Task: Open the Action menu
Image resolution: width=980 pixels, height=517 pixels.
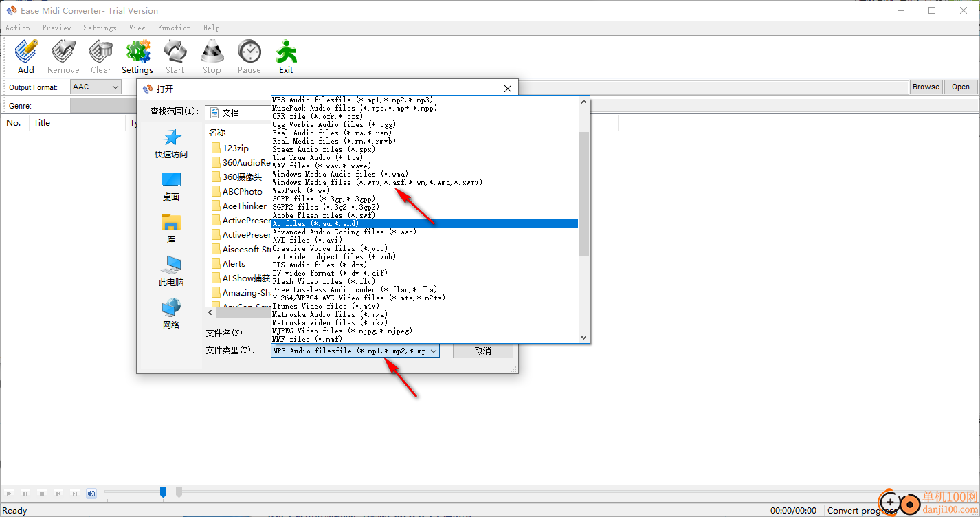Action: coord(18,27)
